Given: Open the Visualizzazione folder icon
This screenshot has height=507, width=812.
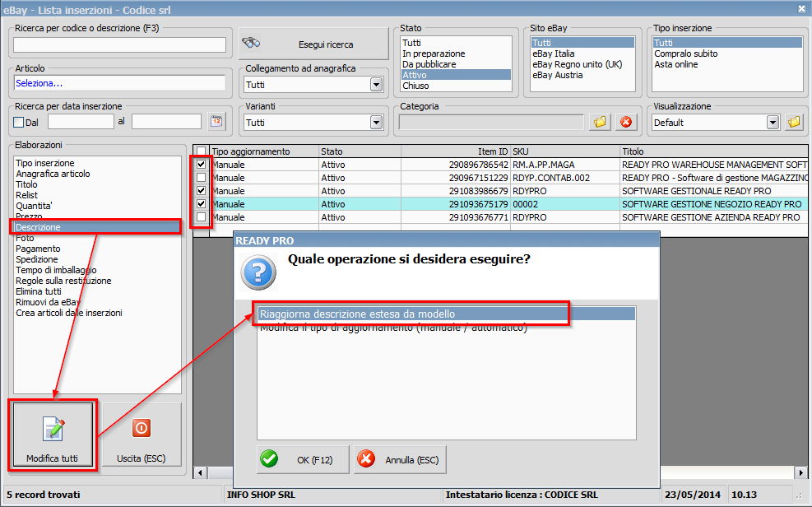Looking at the screenshot, I should point(794,122).
